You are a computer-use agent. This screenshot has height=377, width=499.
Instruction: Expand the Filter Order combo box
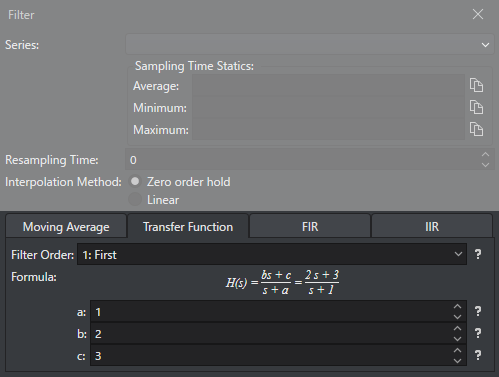click(272, 254)
